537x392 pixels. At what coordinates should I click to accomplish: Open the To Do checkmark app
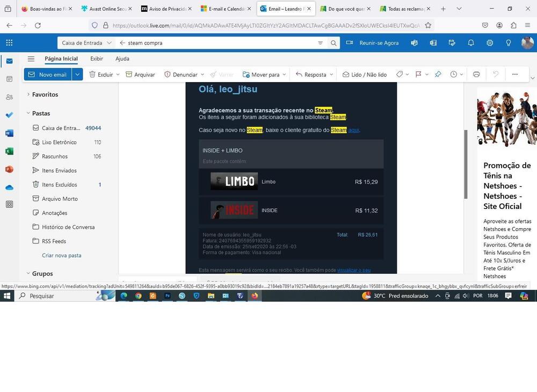[9, 115]
